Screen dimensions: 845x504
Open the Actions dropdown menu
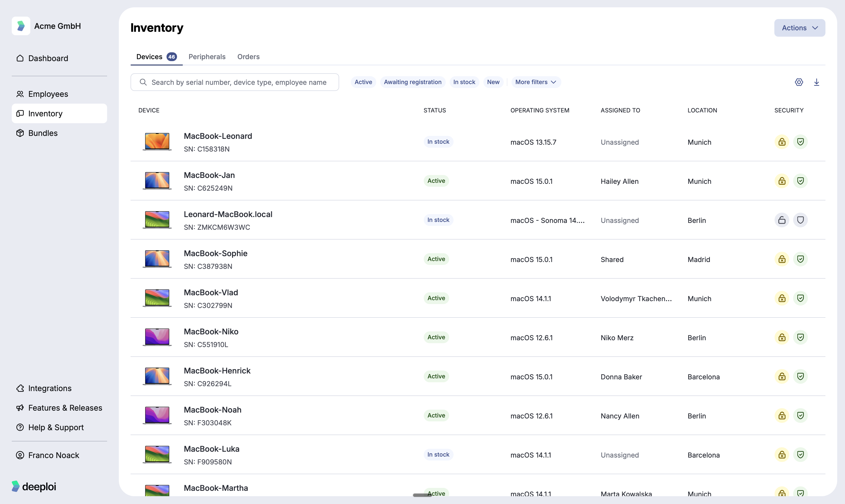(x=799, y=28)
